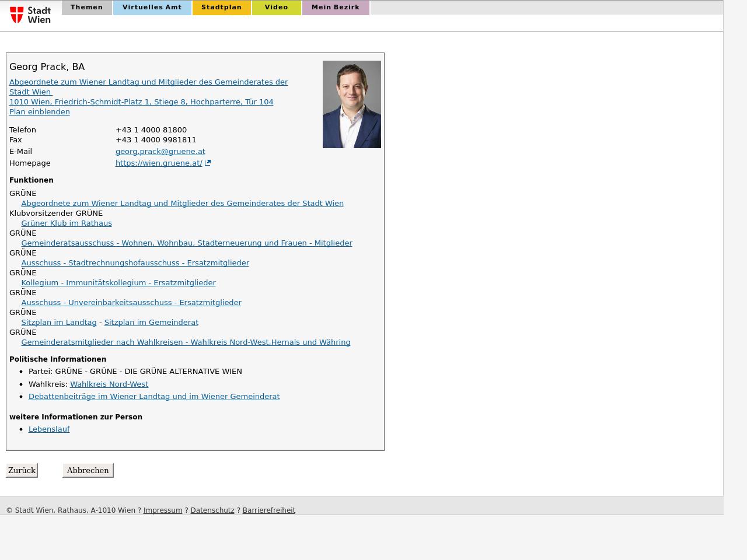Switch to the Virtuelles Amt tab

[152, 8]
